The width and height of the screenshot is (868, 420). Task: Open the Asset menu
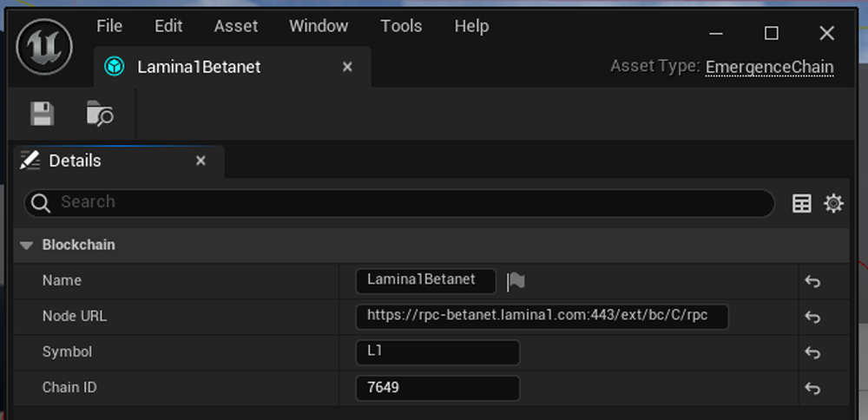(236, 26)
